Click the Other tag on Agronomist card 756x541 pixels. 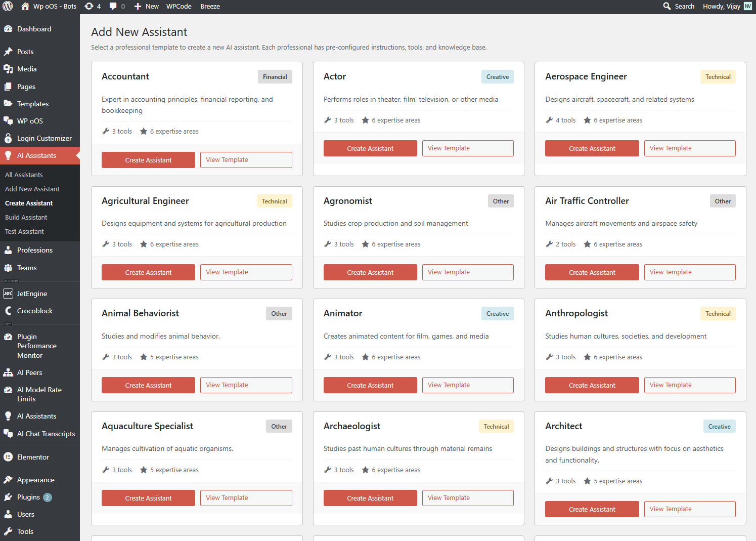(x=501, y=201)
